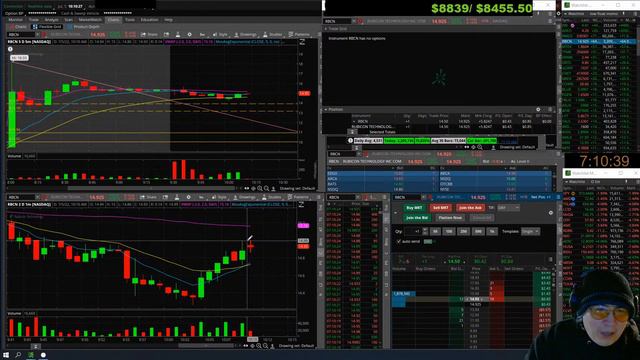Click zoom in magnifier below lower chart
Image resolution: width=640 pixels, height=360 pixels.
coord(259,346)
